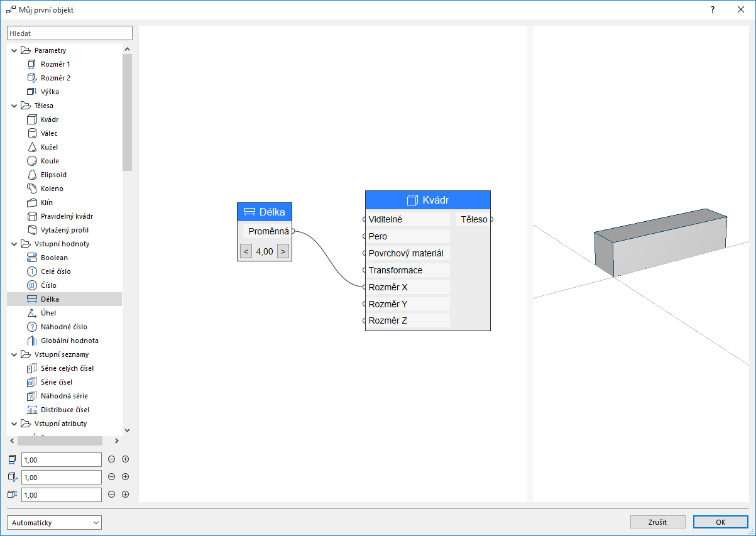Screen dimensions: 756x536
Task: Collapse the Parametry tree group
Action: coord(14,50)
